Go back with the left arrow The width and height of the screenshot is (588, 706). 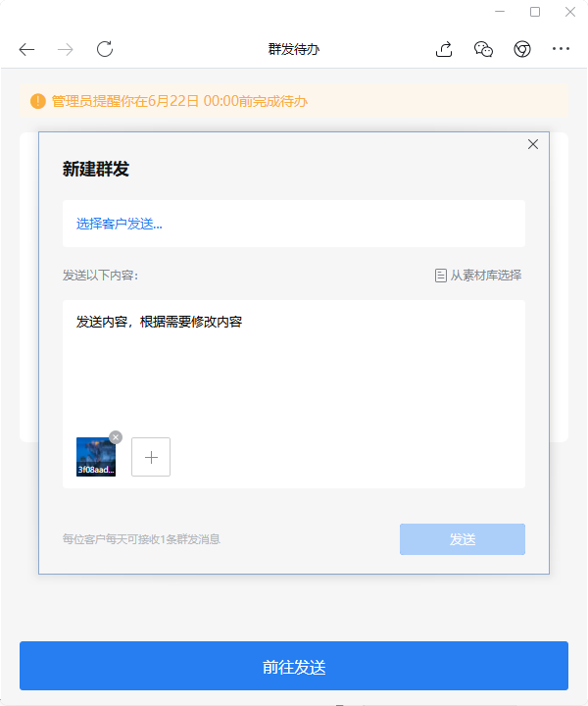pos(27,50)
